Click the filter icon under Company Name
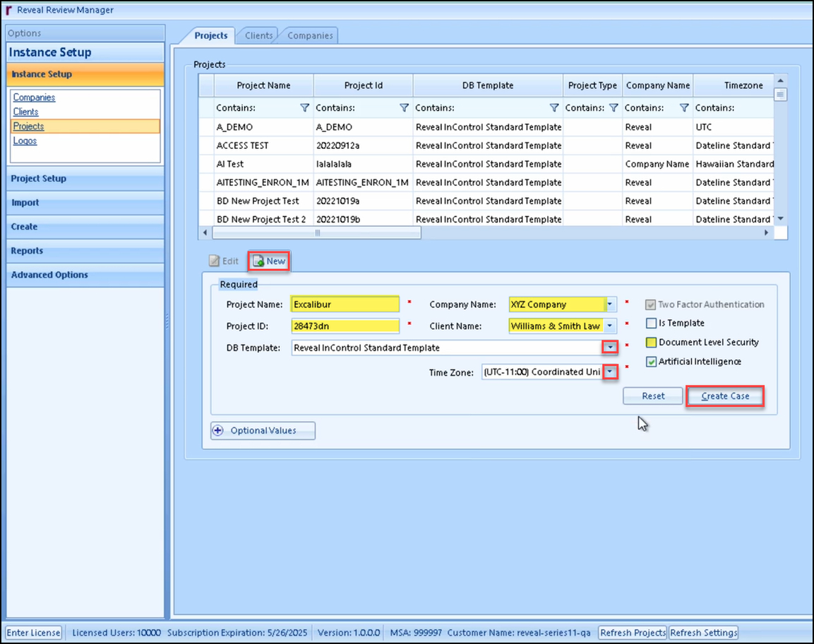 click(684, 108)
